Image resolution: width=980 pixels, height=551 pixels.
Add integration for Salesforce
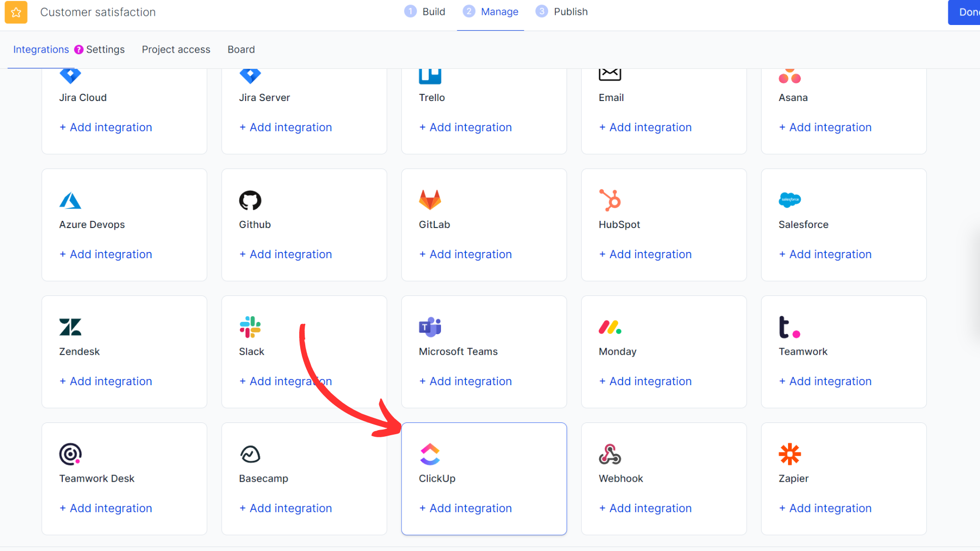825,254
